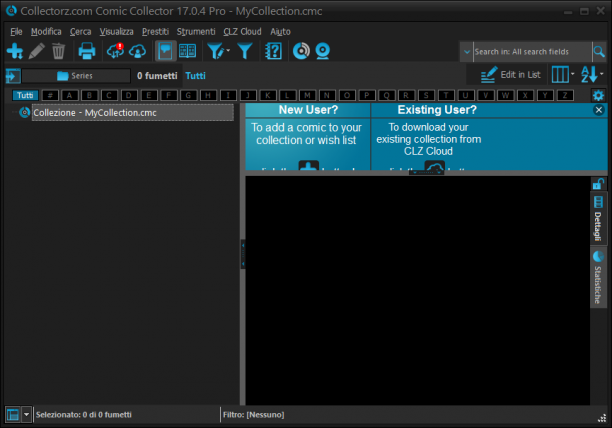The image size is (612, 428).
Task: Open the status bar layout dropdown arrow
Action: [26, 414]
